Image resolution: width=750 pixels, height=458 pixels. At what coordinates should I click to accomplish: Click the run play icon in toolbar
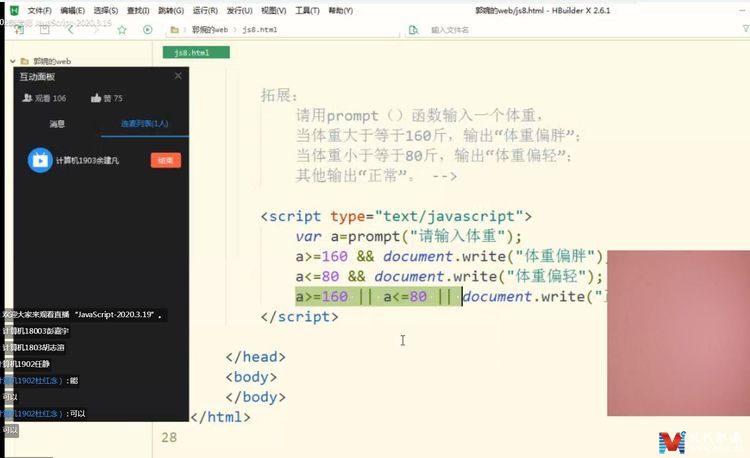tap(147, 30)
